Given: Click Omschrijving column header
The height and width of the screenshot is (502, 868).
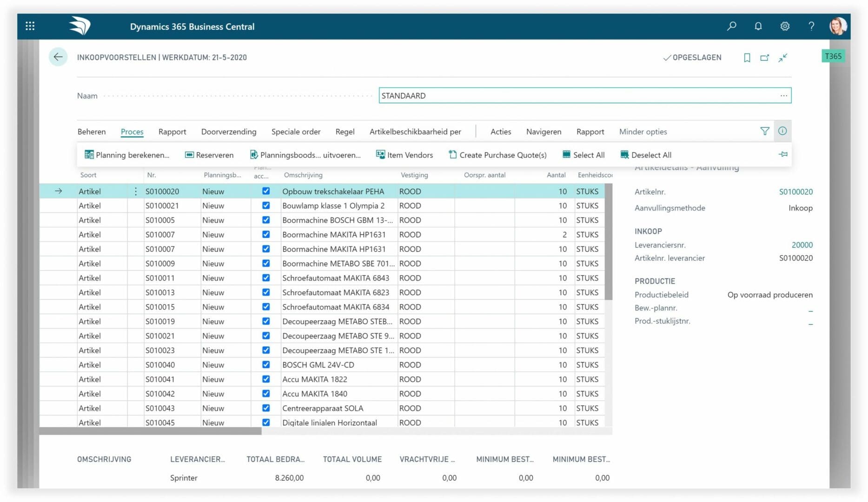Looking at the screenshot, I should click(x=303, y=175).
